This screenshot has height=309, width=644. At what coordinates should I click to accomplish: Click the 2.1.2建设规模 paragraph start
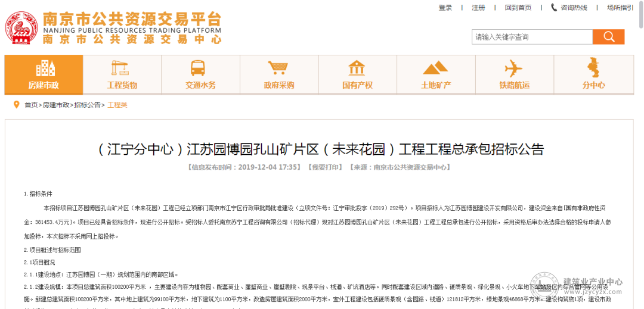45,287
